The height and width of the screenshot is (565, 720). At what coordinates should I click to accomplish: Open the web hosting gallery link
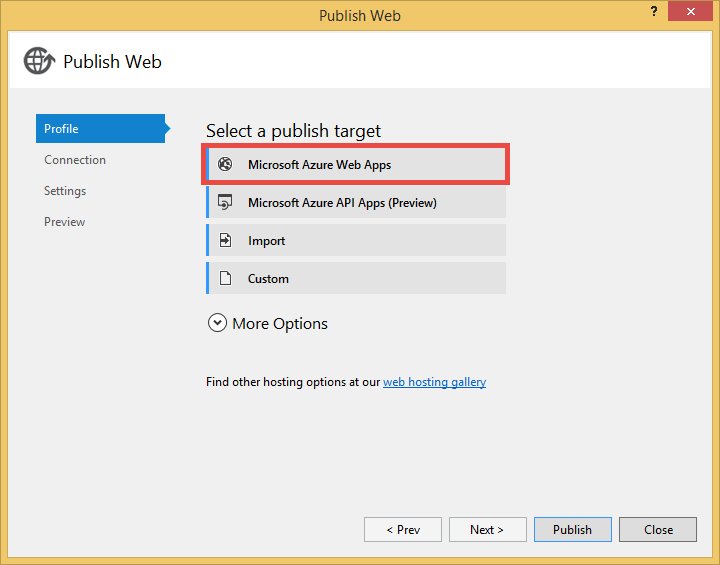tap(434, 382)
